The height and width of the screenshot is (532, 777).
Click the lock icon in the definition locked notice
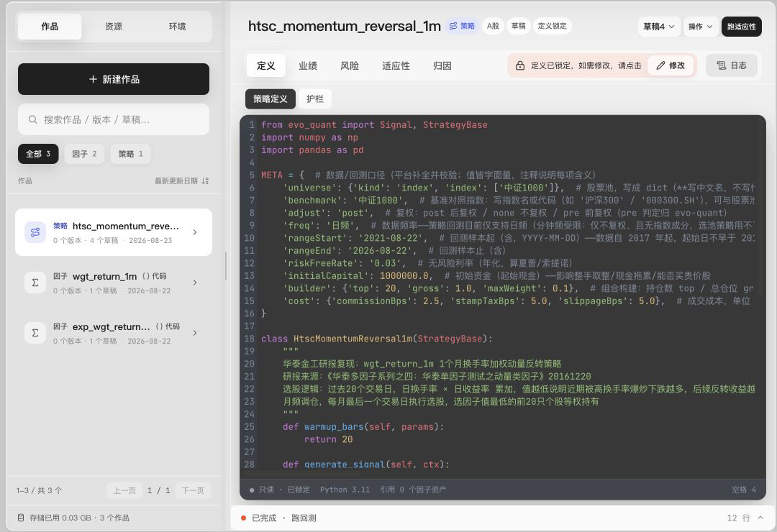520,65
